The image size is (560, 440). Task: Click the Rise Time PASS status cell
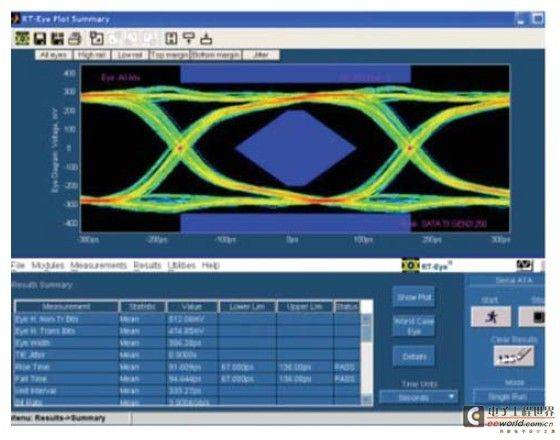pos(345,367)
